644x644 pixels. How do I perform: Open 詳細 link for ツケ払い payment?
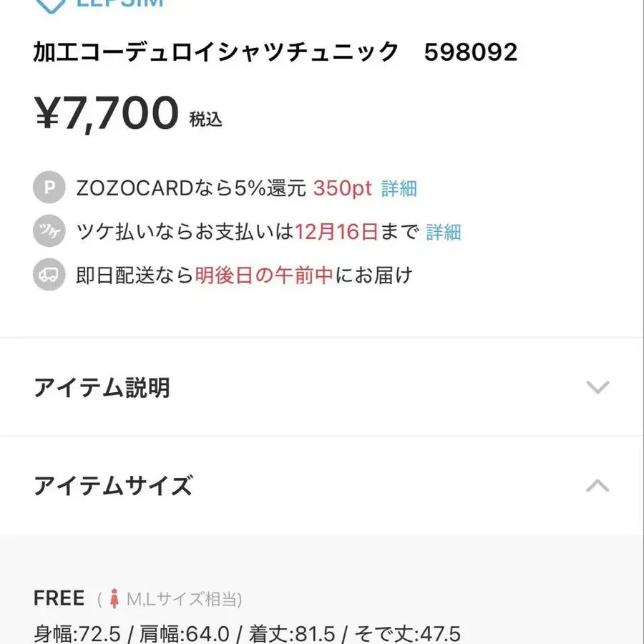tap(444, 232)
